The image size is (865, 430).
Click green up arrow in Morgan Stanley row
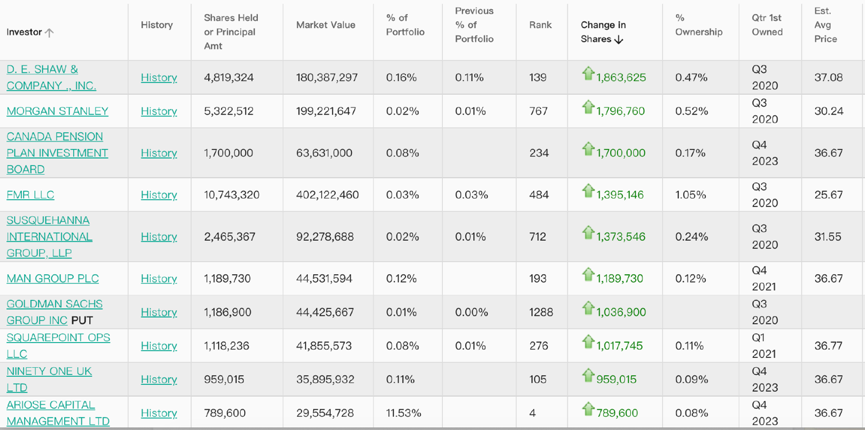pyautogui.click(x=588, y=108)
